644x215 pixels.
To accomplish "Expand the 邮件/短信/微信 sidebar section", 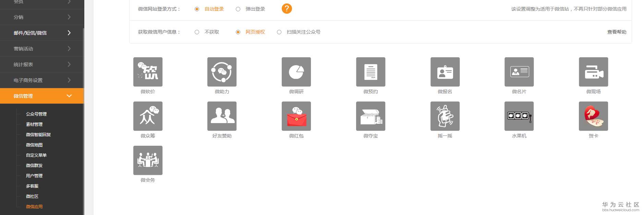I will 42,33.
